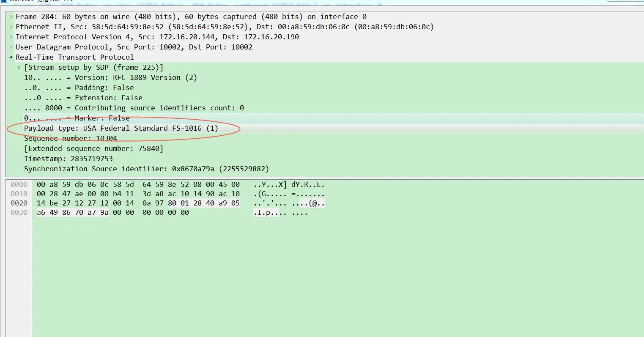Select Payload type FS-1016 row
Image resolution: width=644 pixels, height=337 pixels.
point(121,128)
